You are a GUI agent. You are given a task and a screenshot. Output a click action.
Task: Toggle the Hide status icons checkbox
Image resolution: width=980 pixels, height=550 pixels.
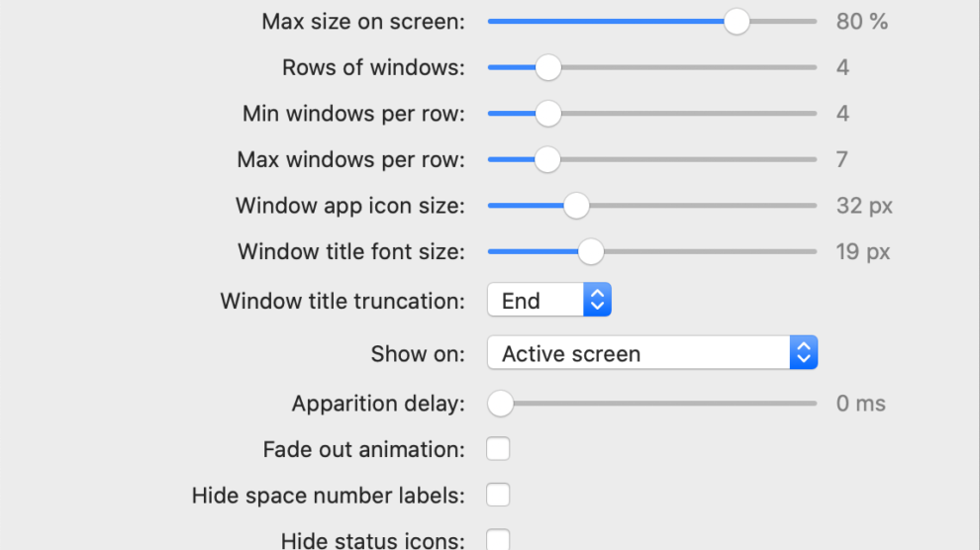[498, 540]
